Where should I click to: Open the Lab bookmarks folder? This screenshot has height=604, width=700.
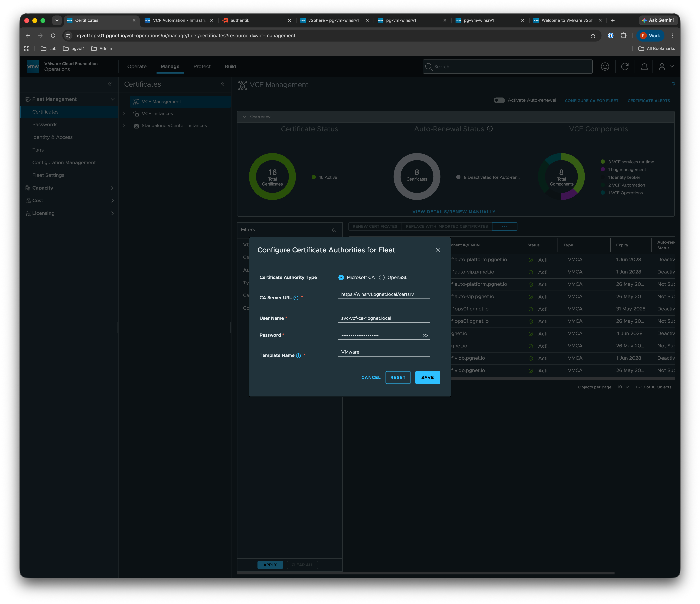point(49,49)
